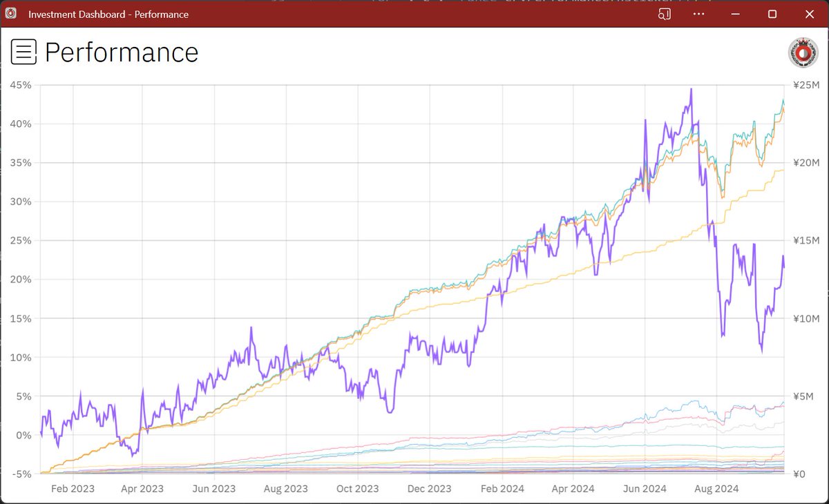Click the Jun 2024 x-axis label

click(645, 489)
